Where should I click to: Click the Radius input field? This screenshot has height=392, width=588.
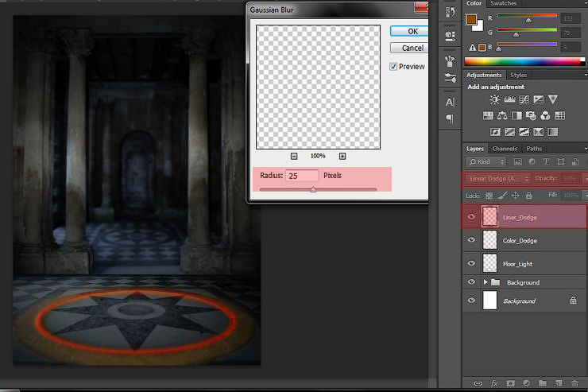click(302, 175)
